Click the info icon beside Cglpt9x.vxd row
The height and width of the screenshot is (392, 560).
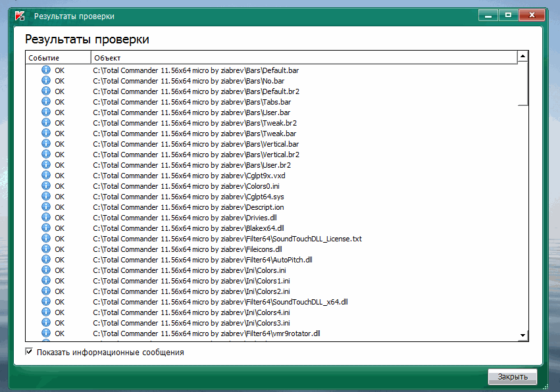(46, 176)
